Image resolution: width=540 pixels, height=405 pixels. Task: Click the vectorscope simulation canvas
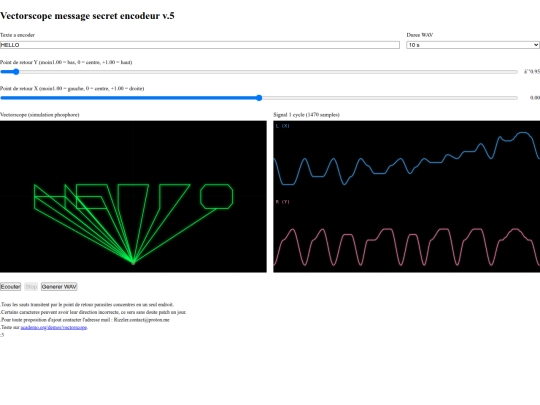(x=133, y=196)
